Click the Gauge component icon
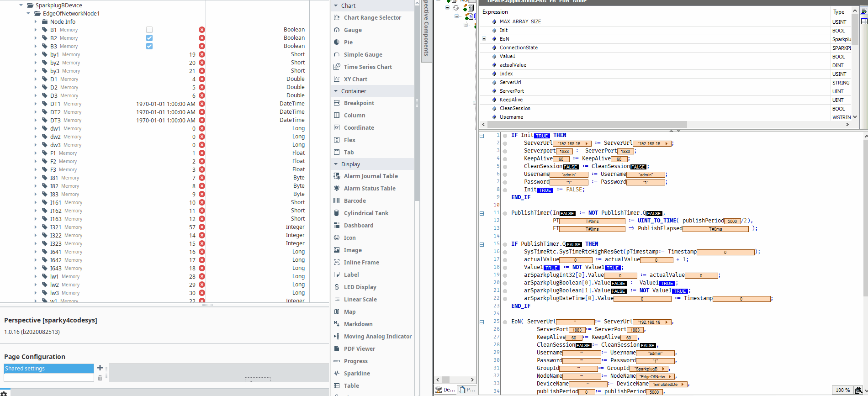This screenshot has width=868, height=396. pyautogui.click(x=337, y=30)
